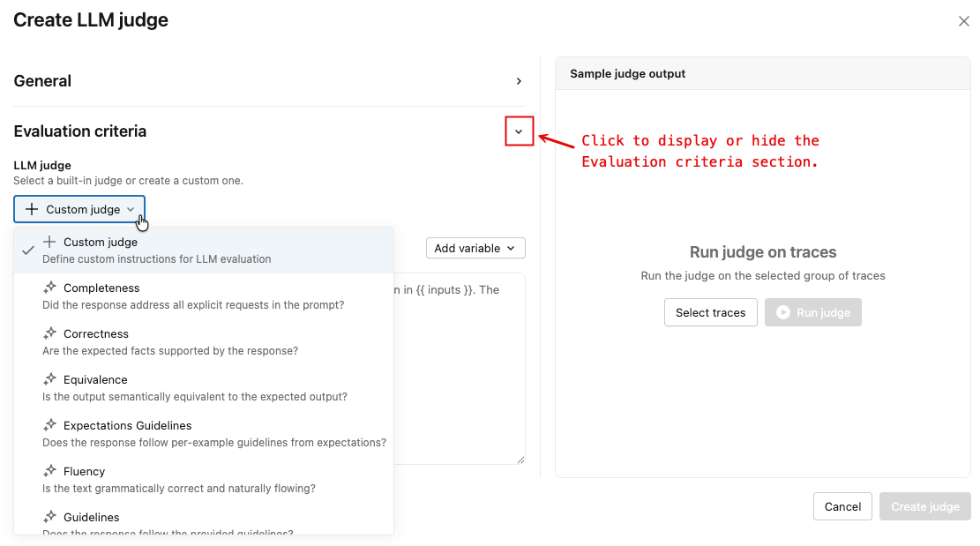The height and width of the screenshot is (546, 980).
Task: Click the Create judge button
Action: click(x=924, y=506)
